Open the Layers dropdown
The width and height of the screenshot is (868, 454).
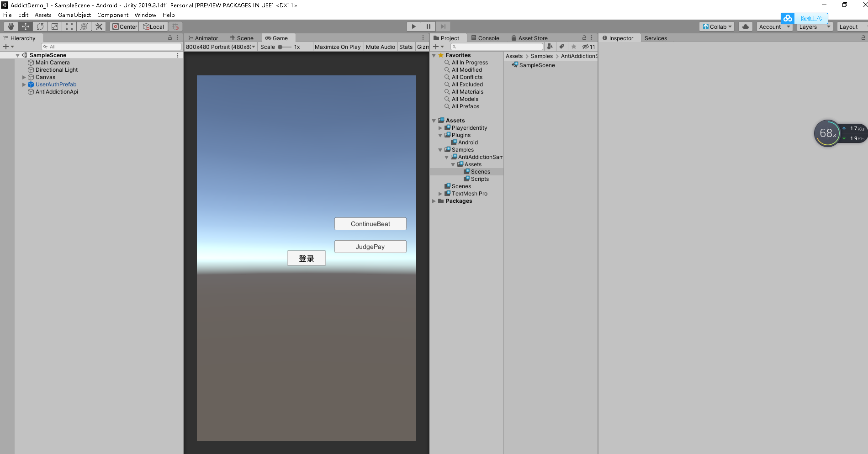(x=815, y=26)
